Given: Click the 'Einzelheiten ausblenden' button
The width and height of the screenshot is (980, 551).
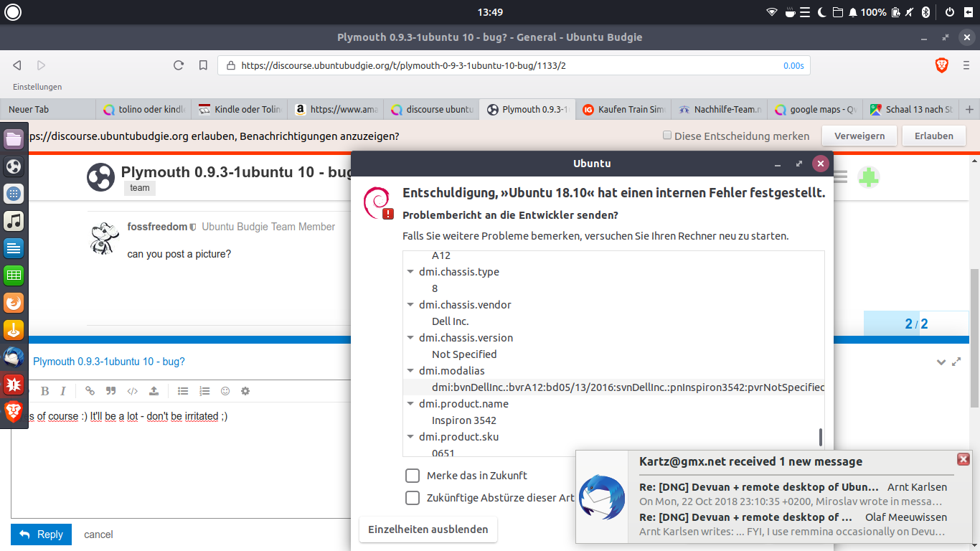Looking at the screenshot, I should tap(428, 529).
